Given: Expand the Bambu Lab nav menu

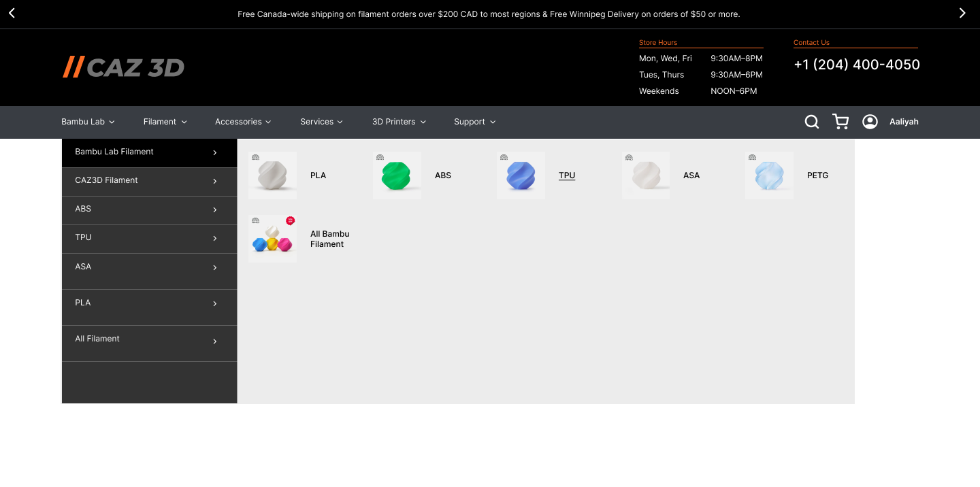Looking at the screenshot, I should click(88, 122).
